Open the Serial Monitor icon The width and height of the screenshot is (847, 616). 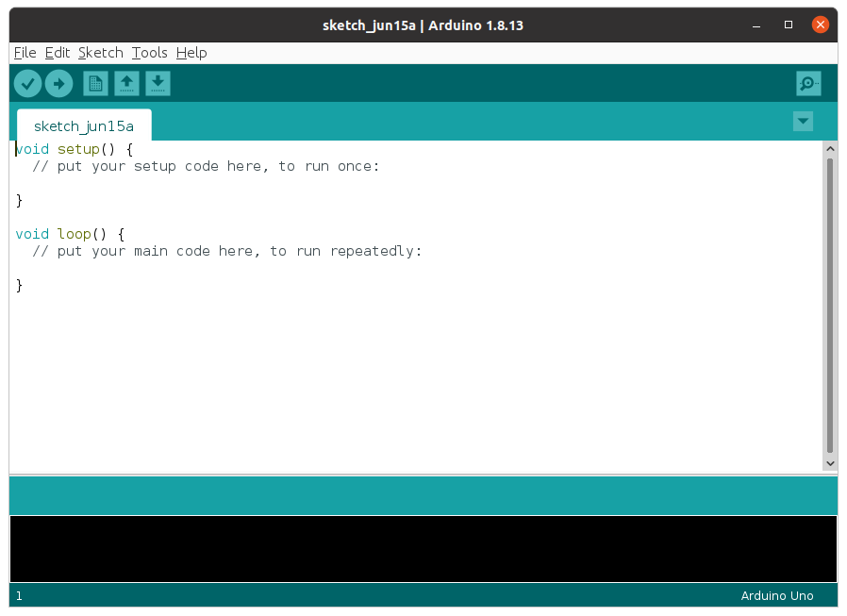807,83
